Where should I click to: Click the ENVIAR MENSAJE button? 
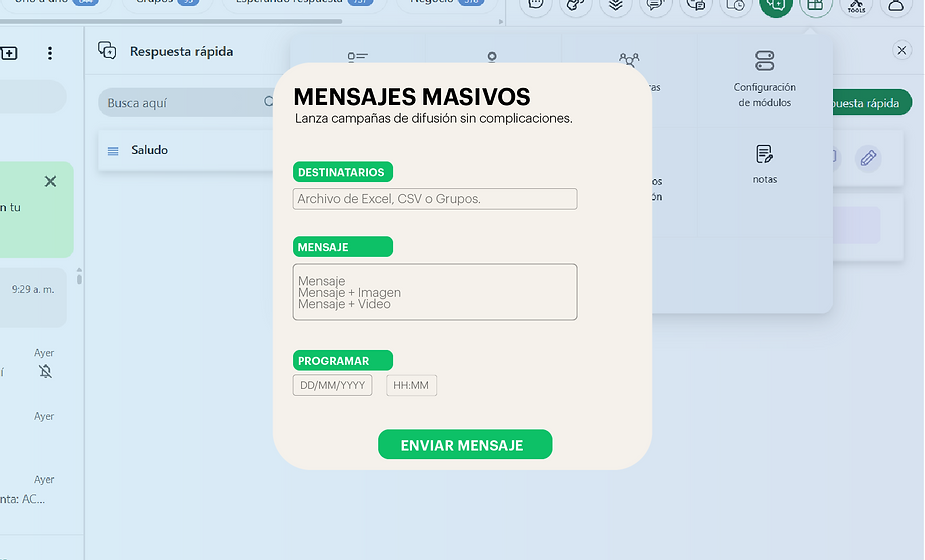[x=465, y=444]
